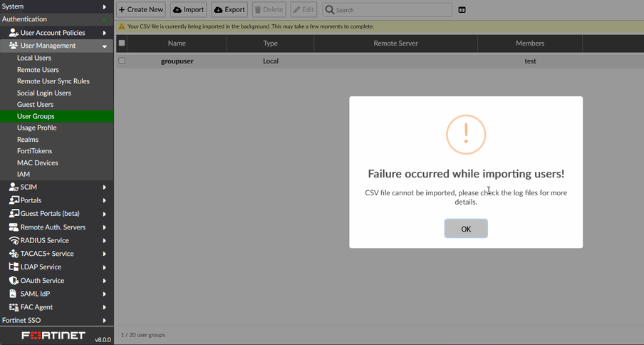
Task: Click the TACACS+ Service icon
Action: 14,254
